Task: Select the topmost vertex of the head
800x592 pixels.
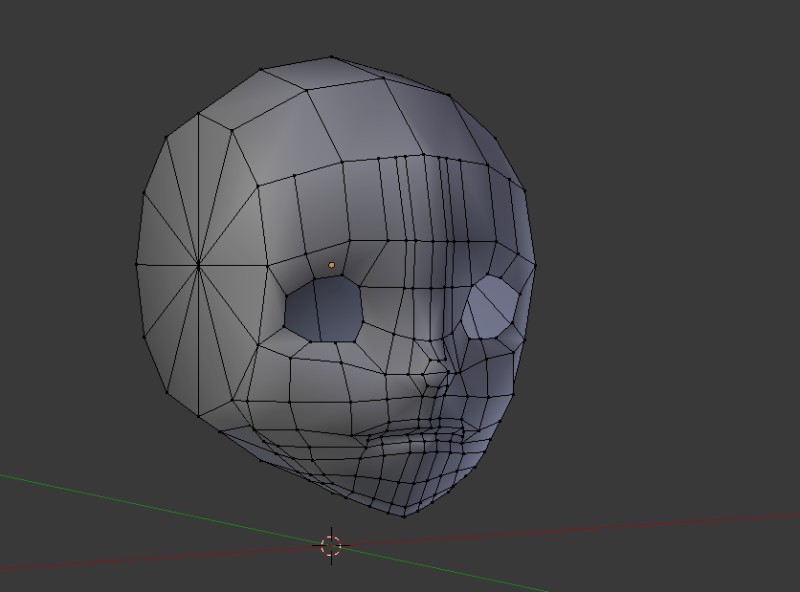Action: [332, 57]
